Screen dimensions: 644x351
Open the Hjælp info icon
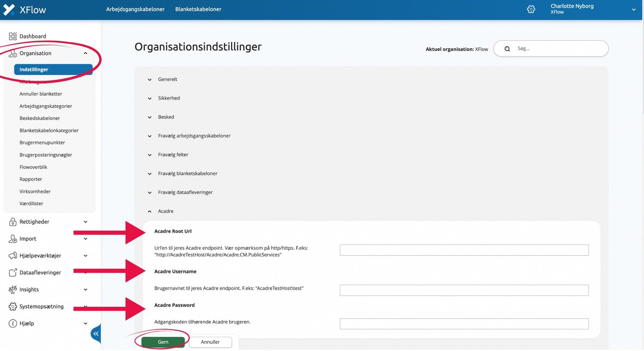(12, 323)
